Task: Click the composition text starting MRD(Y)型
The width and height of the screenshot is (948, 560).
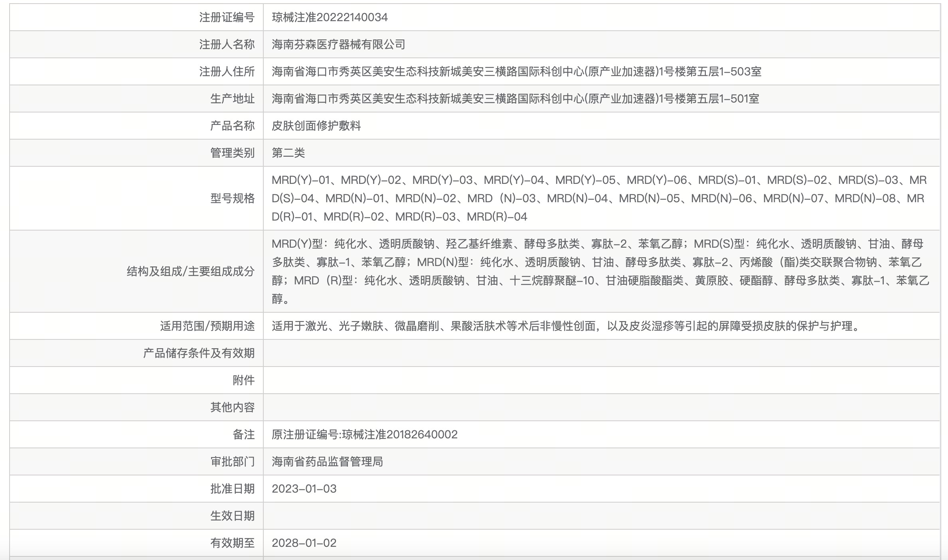Action: 600,271
